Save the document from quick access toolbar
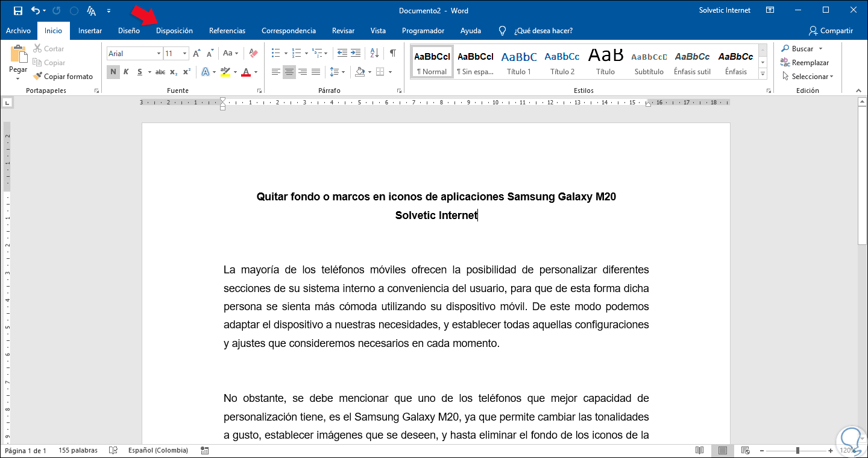 17,10
